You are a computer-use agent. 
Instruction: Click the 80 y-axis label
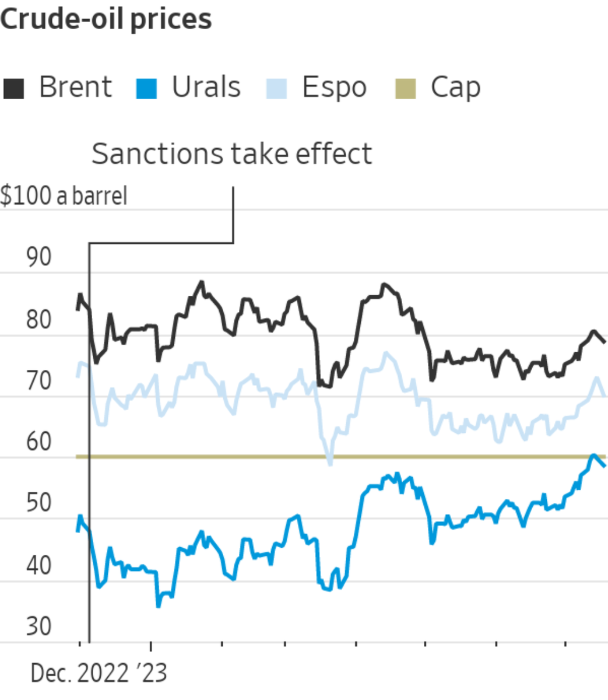[39, 320]
